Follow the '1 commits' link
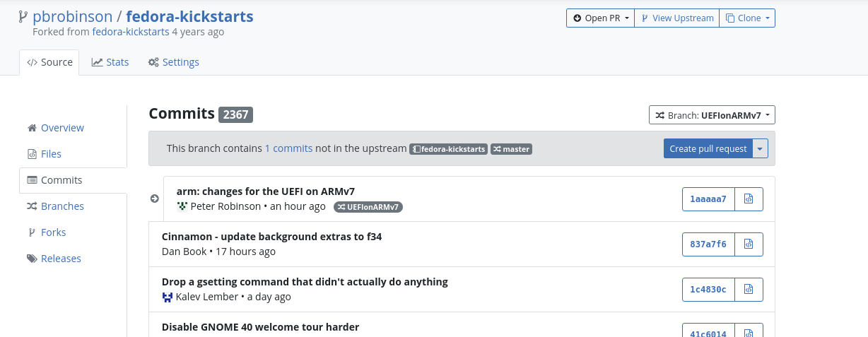 point(288,148)
